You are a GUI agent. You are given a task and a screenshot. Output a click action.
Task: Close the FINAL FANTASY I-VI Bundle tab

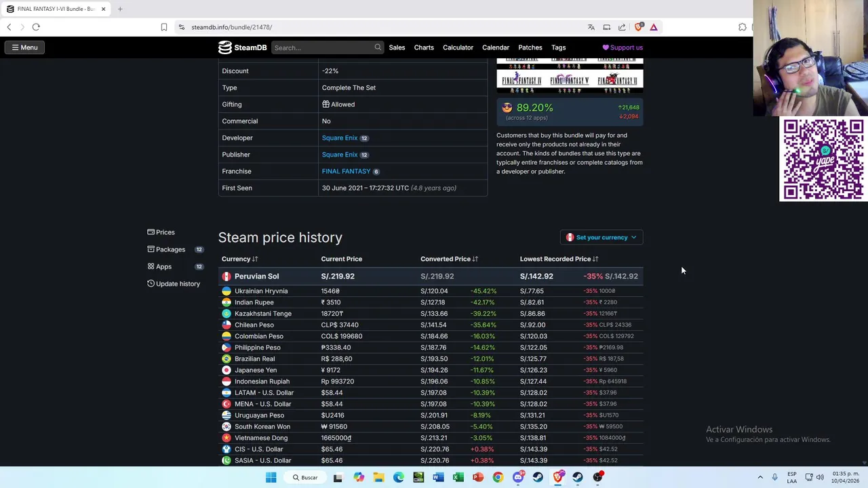(x=103, y=9)
